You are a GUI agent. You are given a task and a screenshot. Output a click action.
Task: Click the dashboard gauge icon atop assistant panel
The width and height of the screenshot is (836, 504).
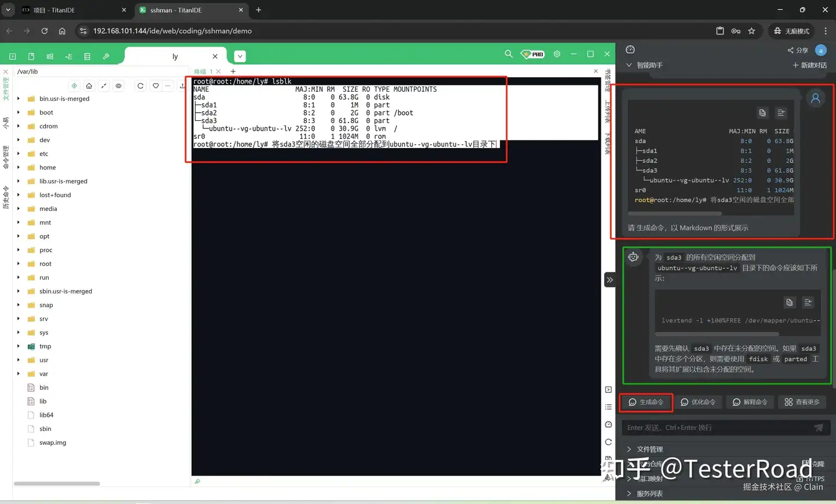630,49
